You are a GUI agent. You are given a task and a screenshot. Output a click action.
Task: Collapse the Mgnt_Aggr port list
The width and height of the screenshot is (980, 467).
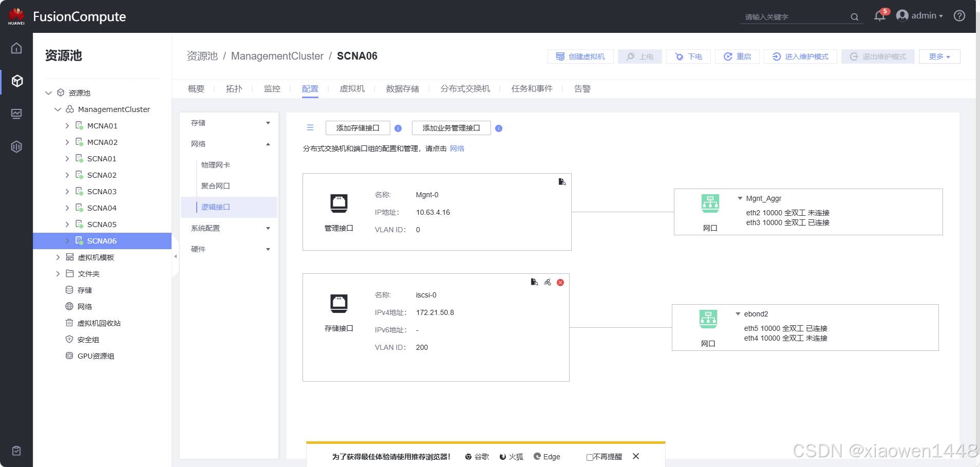pos(740,198)
